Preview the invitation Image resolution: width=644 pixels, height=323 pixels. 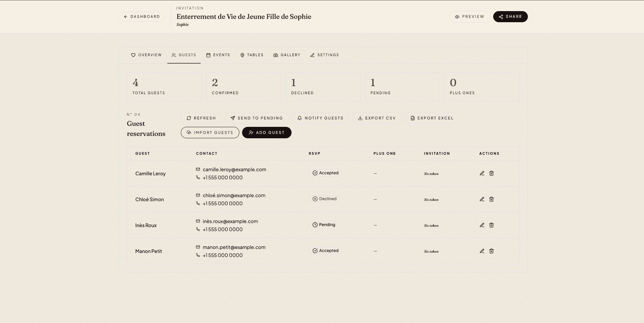[x=470, y=16]
